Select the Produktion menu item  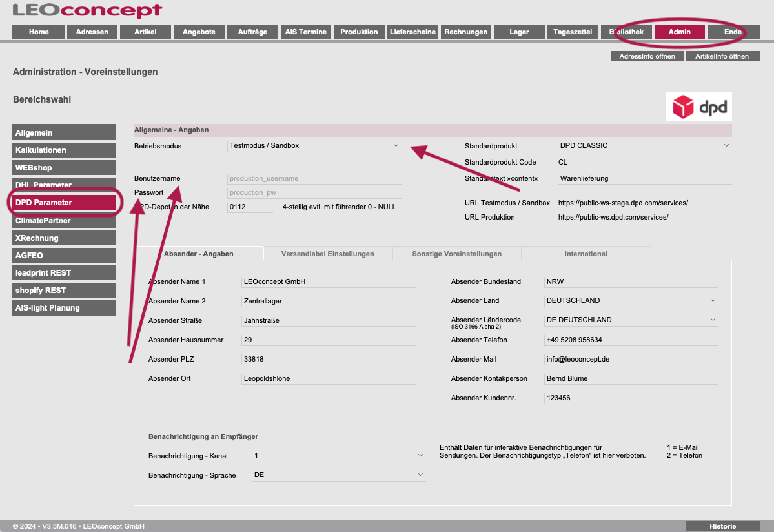coord(360,32)
